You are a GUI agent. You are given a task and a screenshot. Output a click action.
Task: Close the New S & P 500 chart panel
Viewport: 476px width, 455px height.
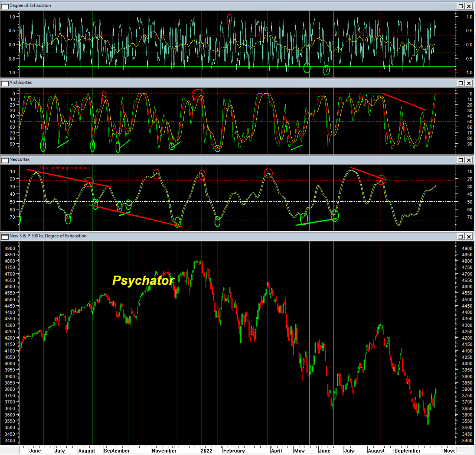tap(469, 237)
